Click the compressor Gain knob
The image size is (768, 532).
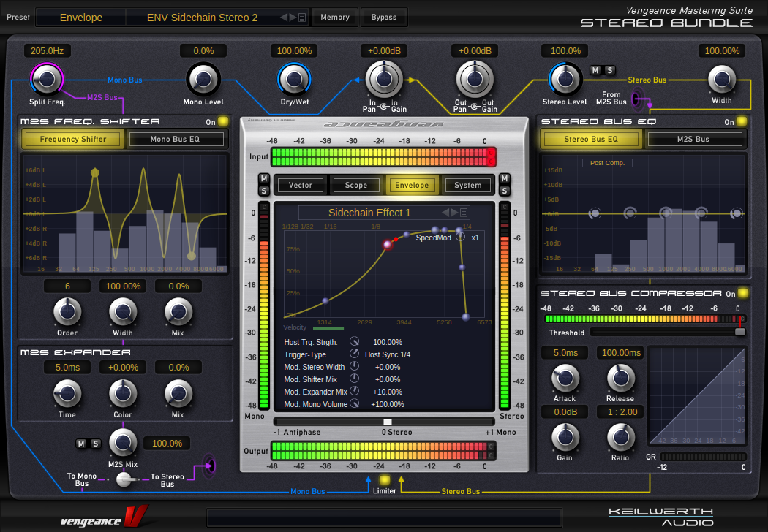(x=565, y=437)
